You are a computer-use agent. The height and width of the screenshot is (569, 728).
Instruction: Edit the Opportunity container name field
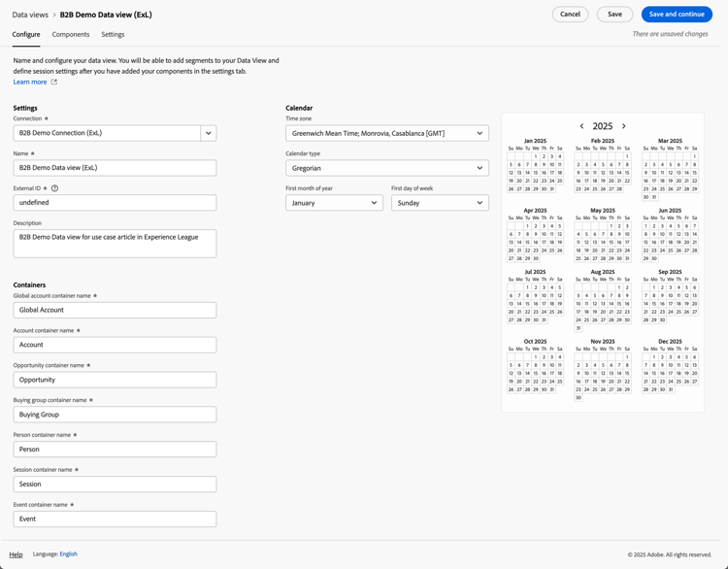click(115, 380)
